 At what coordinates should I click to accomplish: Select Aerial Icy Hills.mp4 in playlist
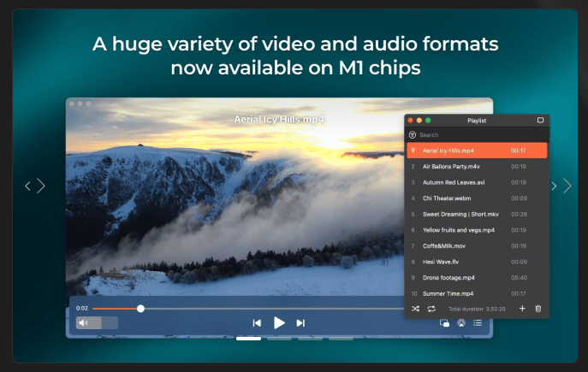pos(477,151)
